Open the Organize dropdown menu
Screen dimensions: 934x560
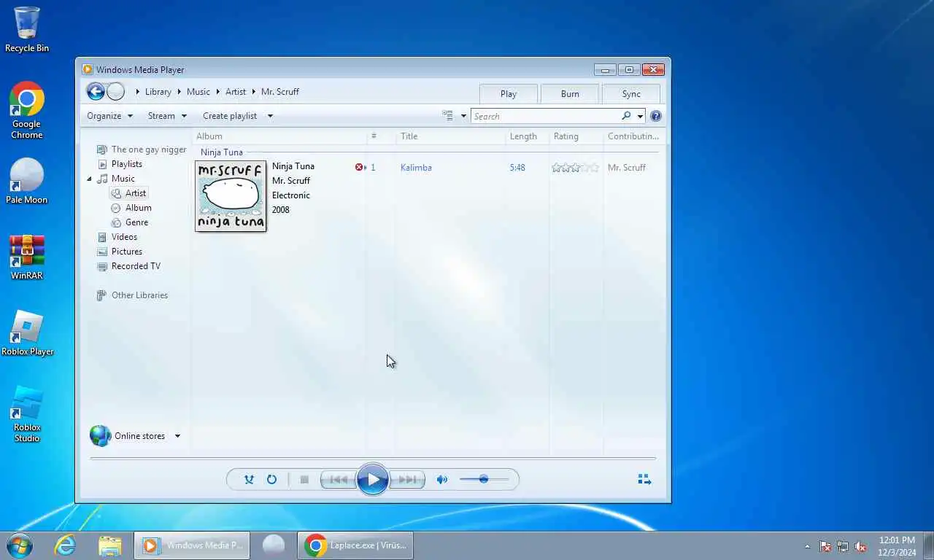point(110,116)
